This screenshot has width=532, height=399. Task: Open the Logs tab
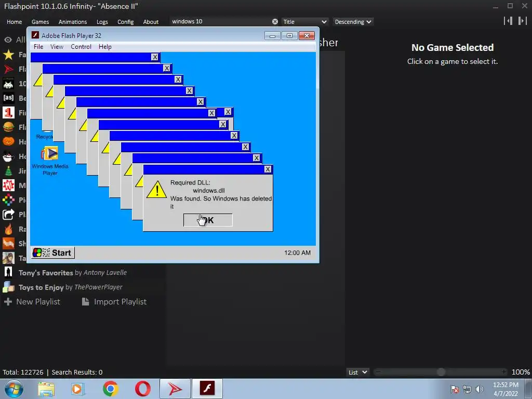pyautogui.click(x=102, y=22)
